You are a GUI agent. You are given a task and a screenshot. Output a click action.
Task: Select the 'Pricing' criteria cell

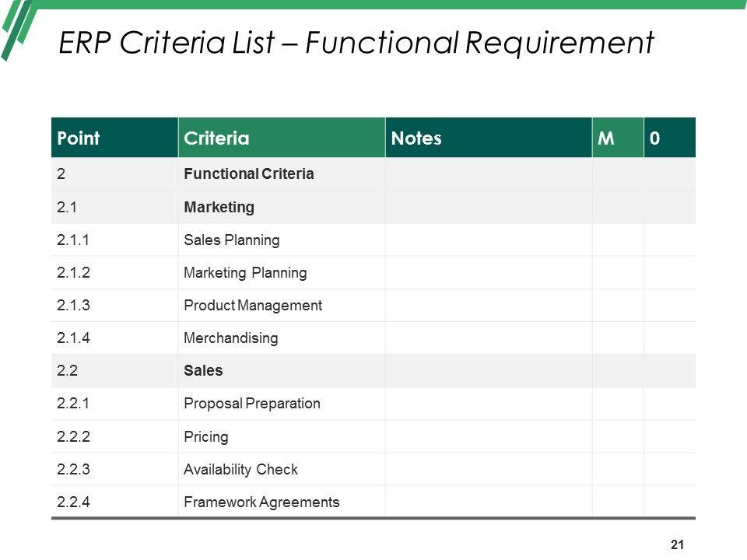tap(206, 436)
